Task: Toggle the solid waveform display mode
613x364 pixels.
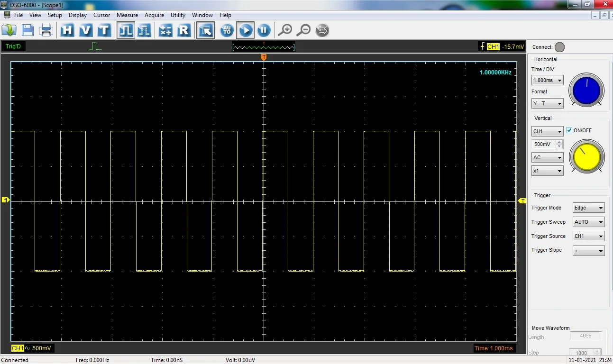Action: [126, 30]
